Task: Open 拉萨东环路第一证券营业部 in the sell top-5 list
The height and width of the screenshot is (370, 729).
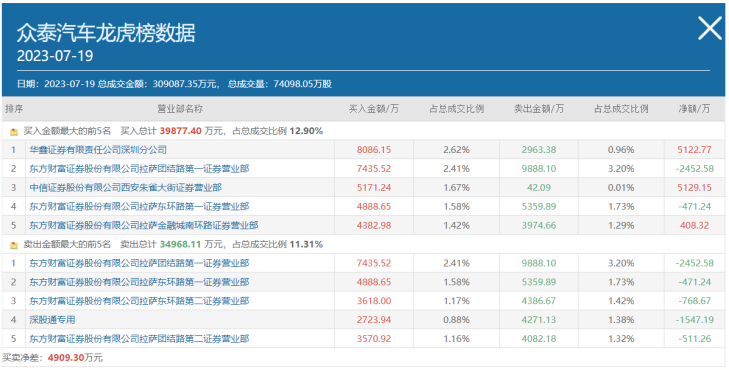Action: click(139, 282)
